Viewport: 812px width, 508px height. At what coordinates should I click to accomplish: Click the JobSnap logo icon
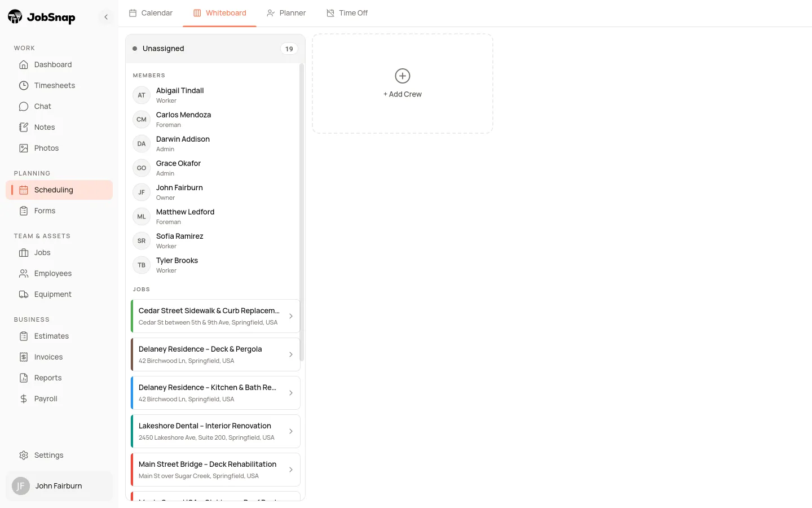[x=15, y=17]
